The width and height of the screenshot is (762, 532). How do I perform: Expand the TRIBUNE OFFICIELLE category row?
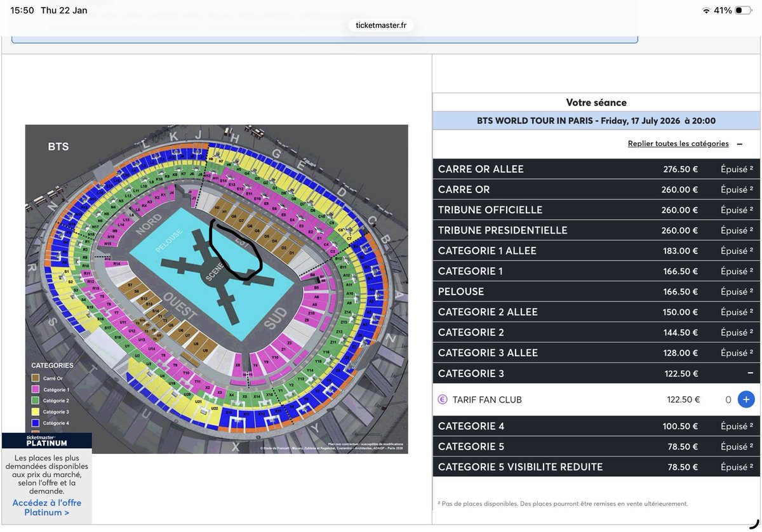pyautogui.click(x=596, y=209)
